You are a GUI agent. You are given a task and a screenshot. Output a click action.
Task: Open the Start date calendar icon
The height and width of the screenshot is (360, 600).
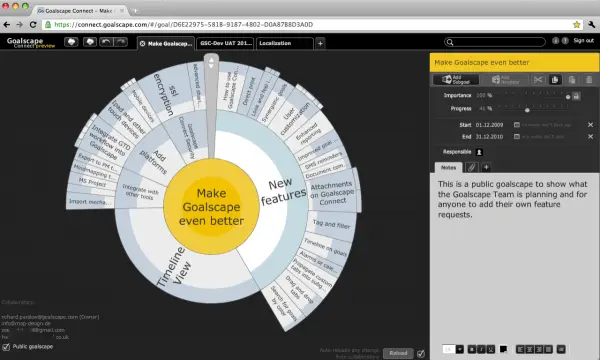click(517, 125)
